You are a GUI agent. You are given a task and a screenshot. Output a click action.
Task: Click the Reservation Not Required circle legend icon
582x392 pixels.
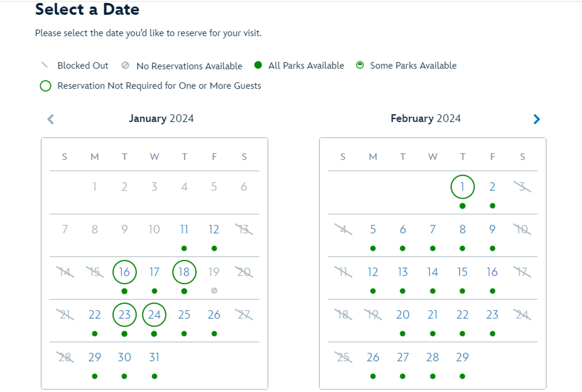pyautogui.click(x=45, y=86)
